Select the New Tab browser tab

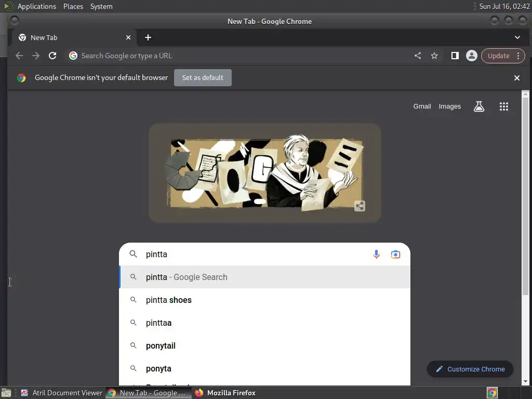pos(74,37)
